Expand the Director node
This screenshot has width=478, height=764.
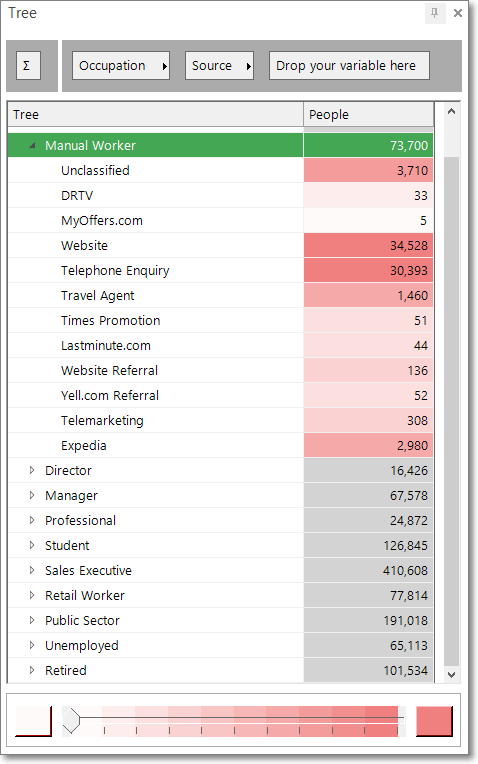tap(32, 470)
